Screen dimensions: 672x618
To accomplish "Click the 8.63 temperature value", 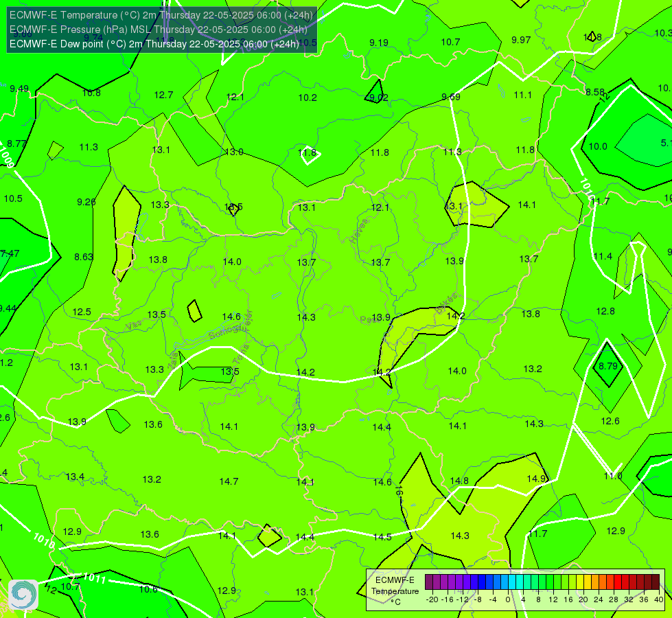I will point(84,257).
